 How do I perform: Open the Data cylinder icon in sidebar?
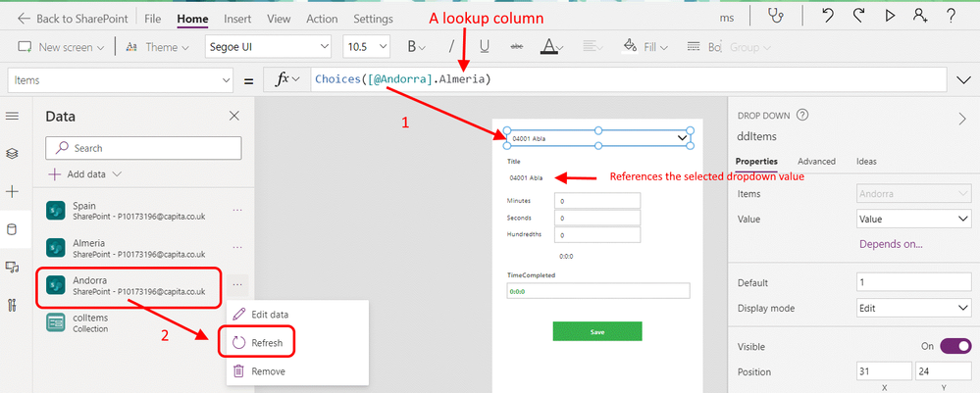12,230
